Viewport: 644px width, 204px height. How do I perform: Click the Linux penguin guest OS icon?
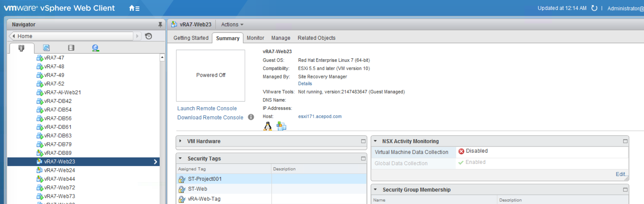(x=268, y=126)
